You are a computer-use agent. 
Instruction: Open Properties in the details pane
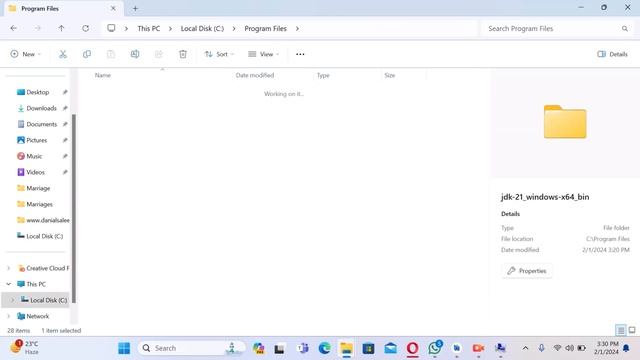(527, 271)
